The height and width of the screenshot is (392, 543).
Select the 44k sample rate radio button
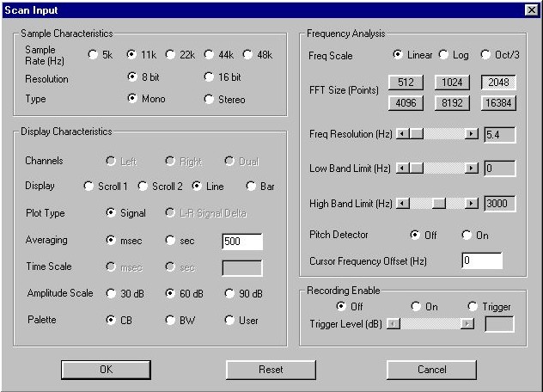(209, 55)
